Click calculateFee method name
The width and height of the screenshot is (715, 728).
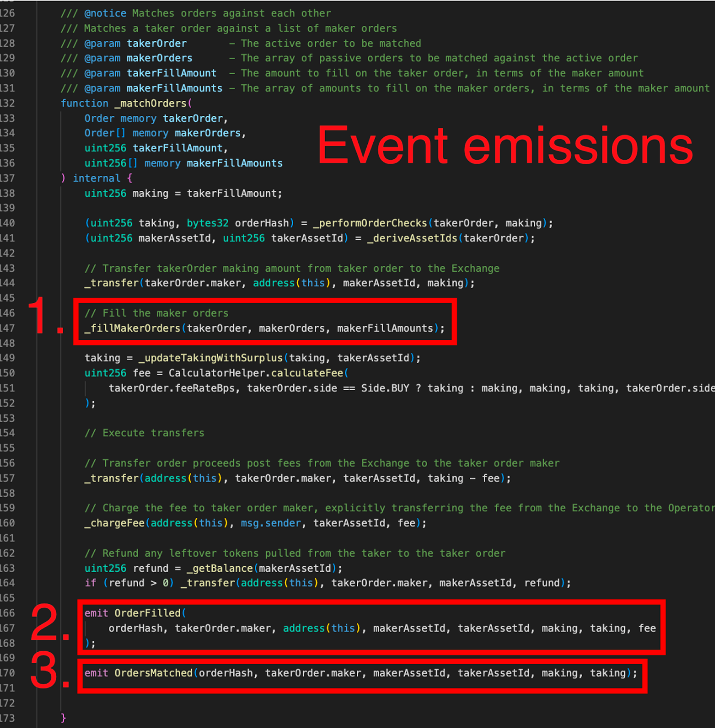point(307,373)
